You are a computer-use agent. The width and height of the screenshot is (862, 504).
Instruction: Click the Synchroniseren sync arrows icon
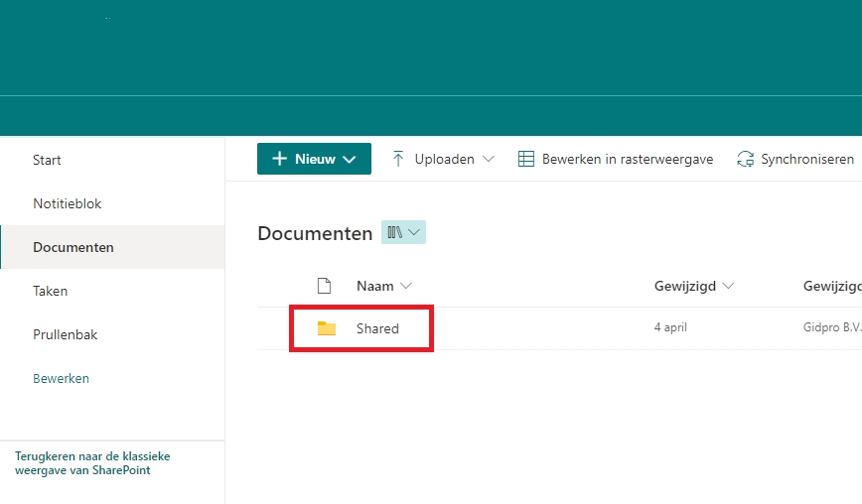click(745, 159)
